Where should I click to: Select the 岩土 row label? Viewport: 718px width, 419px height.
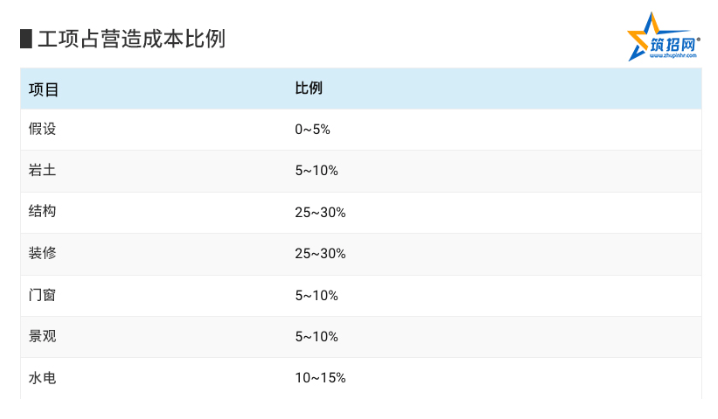pos(42,170)
